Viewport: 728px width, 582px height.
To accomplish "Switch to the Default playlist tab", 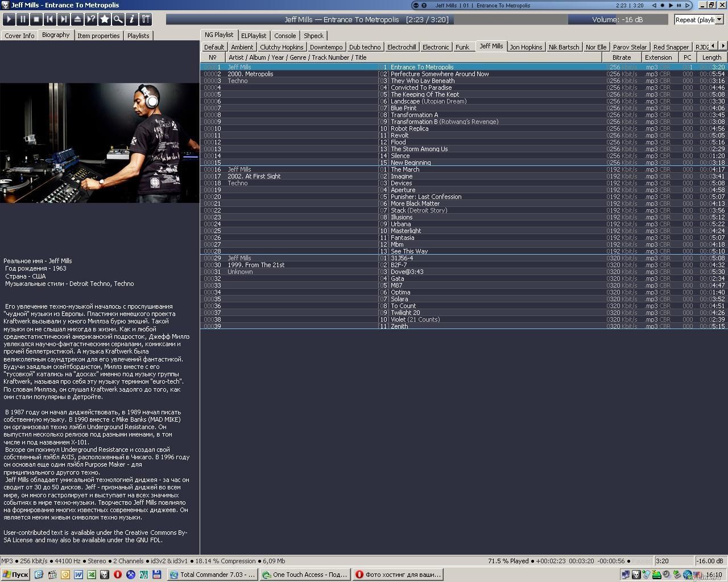I will tap(214, 47).
